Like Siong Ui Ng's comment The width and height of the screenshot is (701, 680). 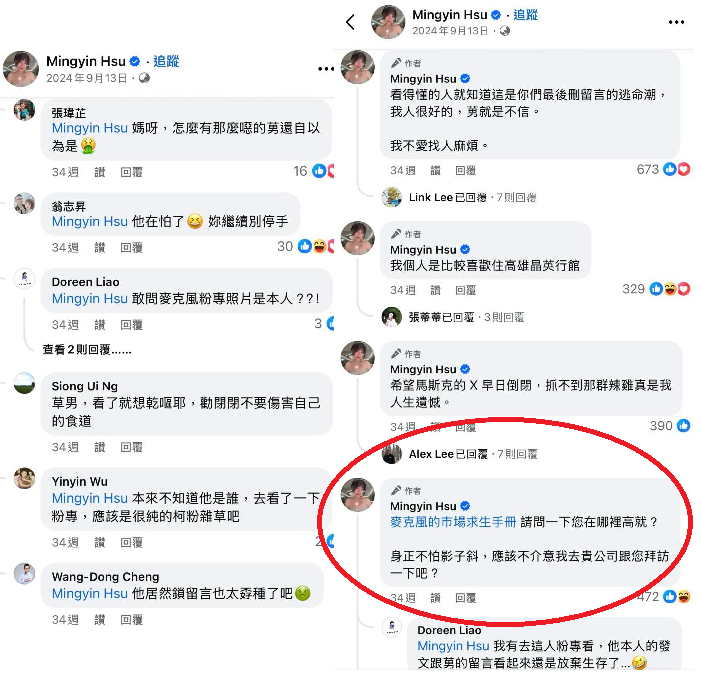(100, 447)
